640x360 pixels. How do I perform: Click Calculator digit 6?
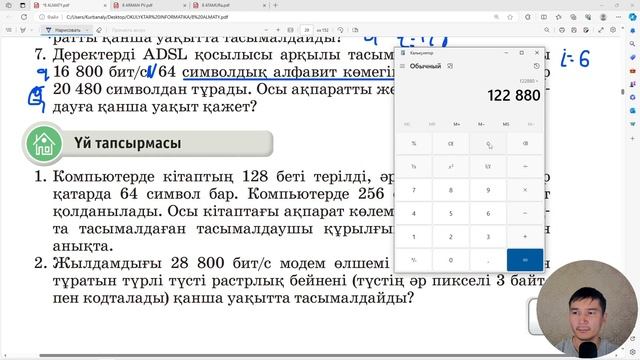pos(488,213)
